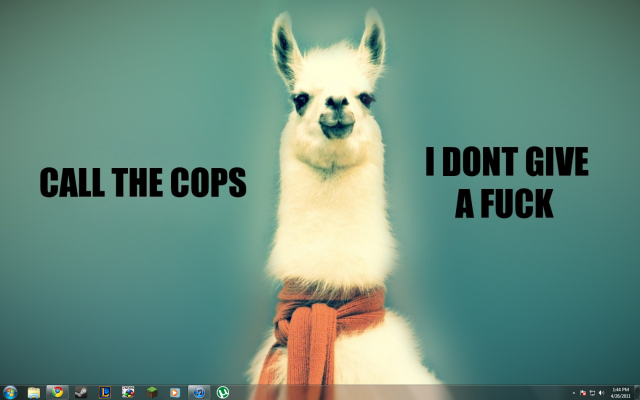The image size is (640, 400).
Task: Open volume speaker control in tray
Action: 601,392
